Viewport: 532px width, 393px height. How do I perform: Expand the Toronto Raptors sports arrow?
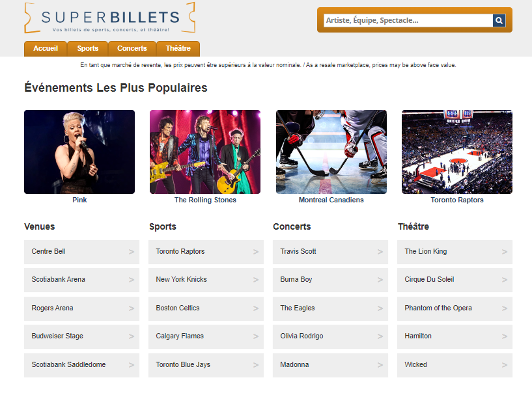pyautogui.click(x=256, y=252)
